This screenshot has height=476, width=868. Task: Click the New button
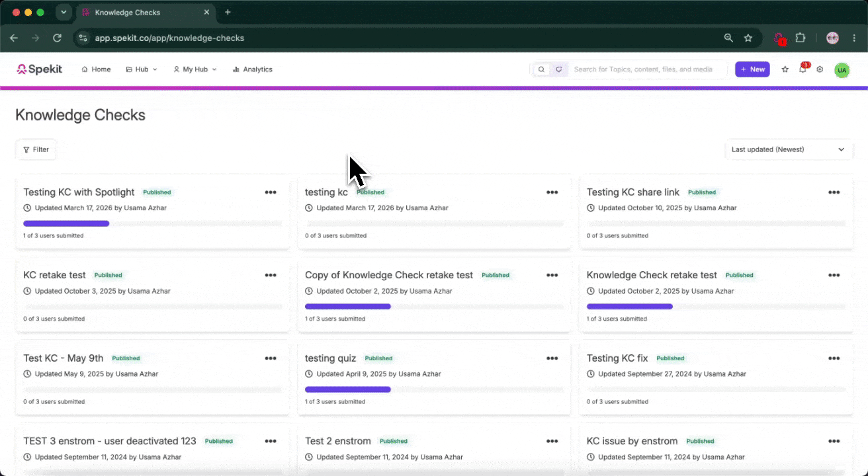point(752,69)
